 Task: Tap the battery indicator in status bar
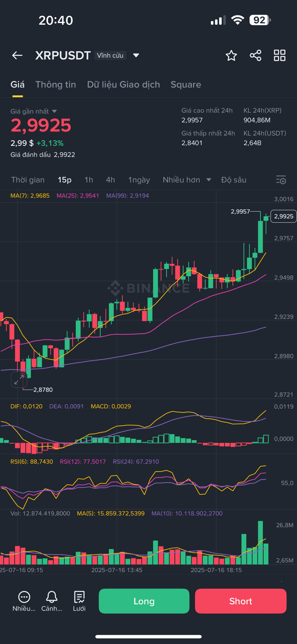pos(260,20)
